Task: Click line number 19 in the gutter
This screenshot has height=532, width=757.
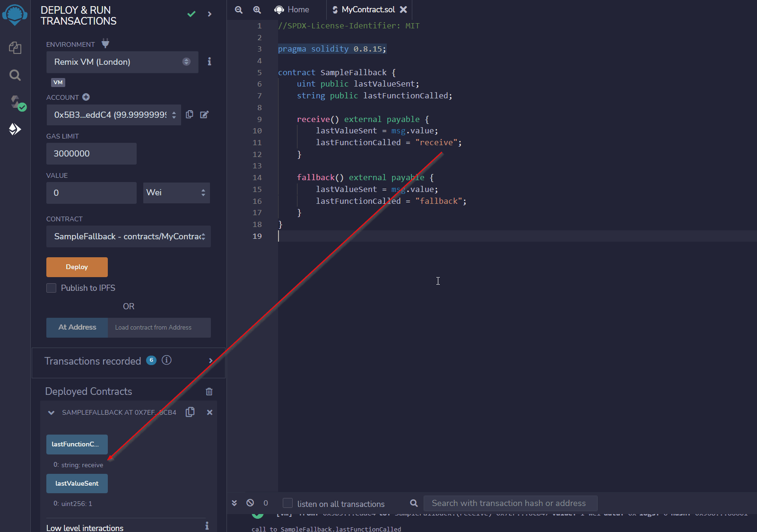Action: tap(257, 236)
